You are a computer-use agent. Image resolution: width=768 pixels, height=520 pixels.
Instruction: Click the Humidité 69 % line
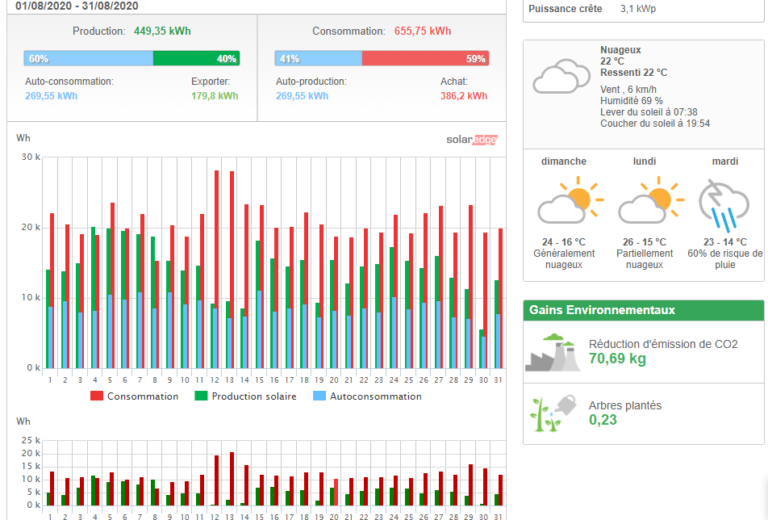click(631, 101)
